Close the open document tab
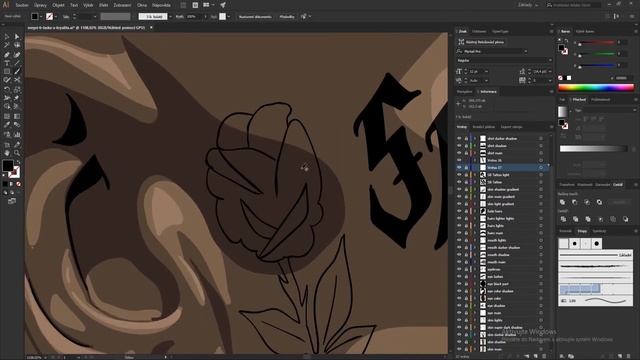The image size is (640, 360). click(x=151, y=28)
